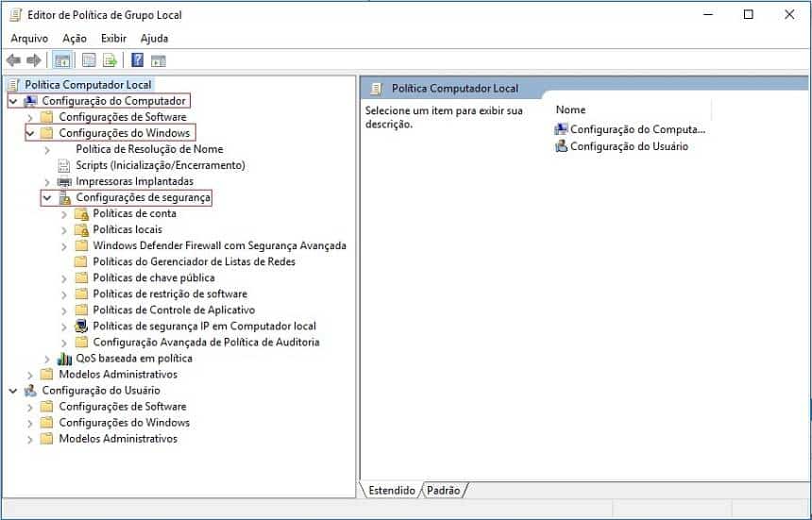
Task: Click the Windows Defender Firewall folder icon
Action: click(81, 245)
